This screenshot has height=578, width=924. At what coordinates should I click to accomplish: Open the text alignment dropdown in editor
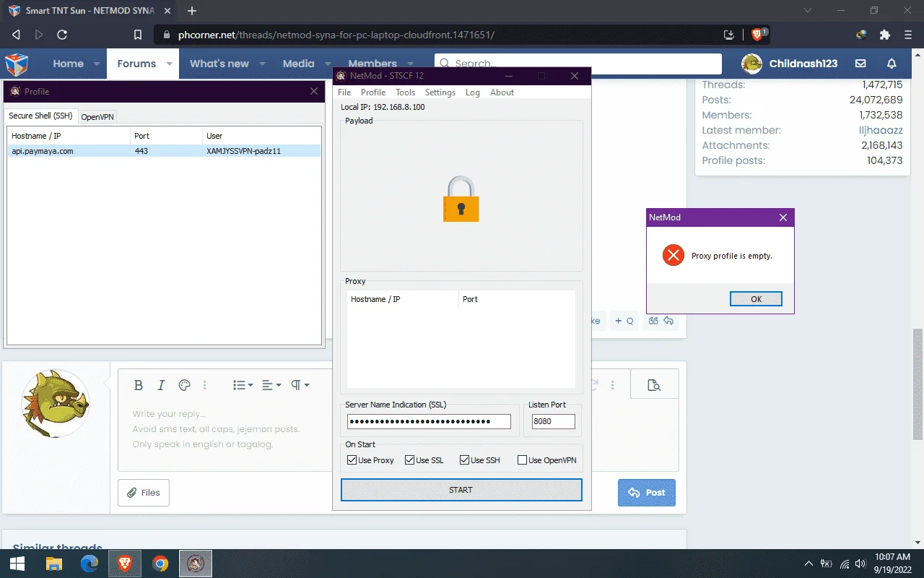271,385
